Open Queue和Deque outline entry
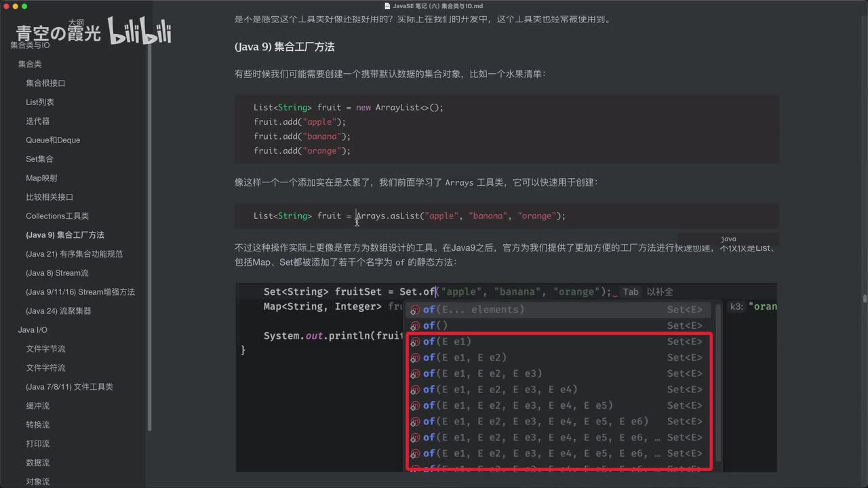 coord(53,140)
